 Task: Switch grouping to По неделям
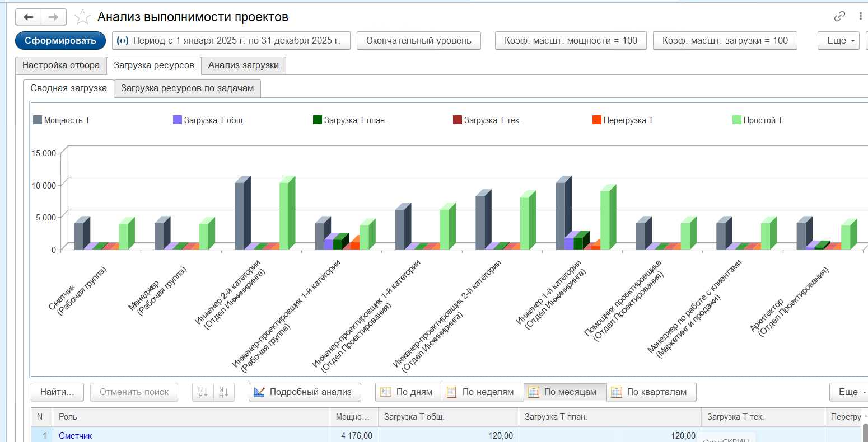pyautogui.click(x=483, y=392)
